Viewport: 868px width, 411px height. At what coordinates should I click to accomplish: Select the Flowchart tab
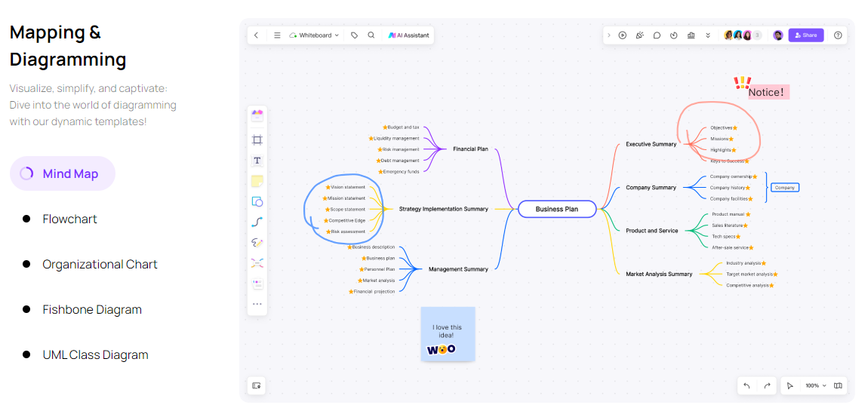pyautogui.click(x=69, y=219)
